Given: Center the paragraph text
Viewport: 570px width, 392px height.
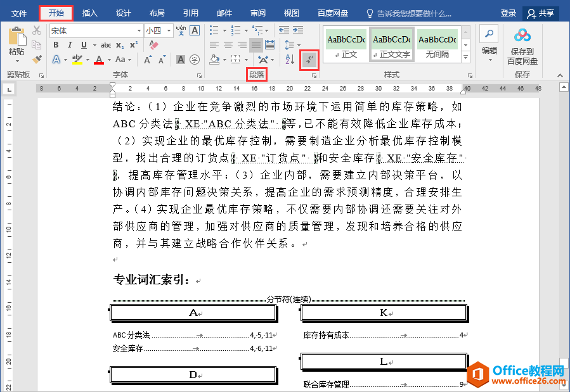Looking at the screenshot, I should 228,45.
